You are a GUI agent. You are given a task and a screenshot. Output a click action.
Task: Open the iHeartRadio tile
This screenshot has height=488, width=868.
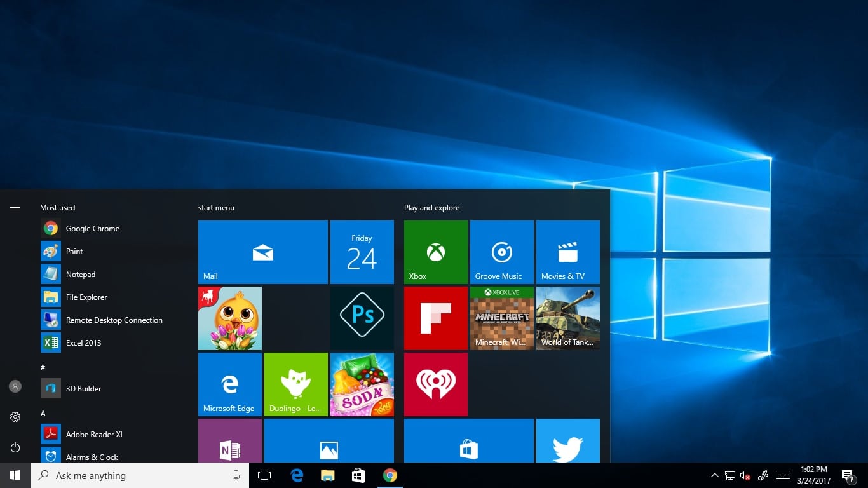click(x=436, y=384)
